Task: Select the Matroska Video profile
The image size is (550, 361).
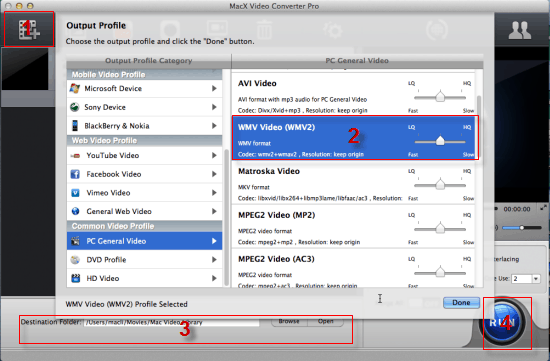Action: pyautogui.click(x=354, y=182)
